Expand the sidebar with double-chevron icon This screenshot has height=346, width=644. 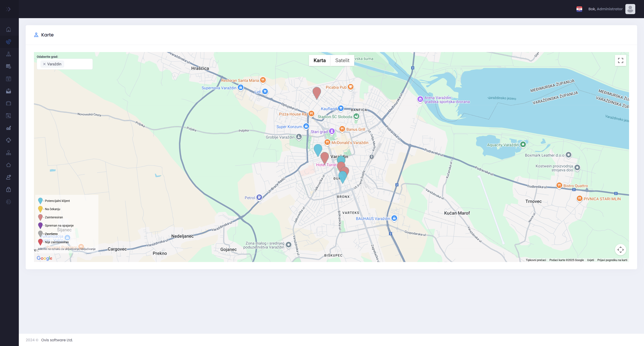[x=8, y=9]
